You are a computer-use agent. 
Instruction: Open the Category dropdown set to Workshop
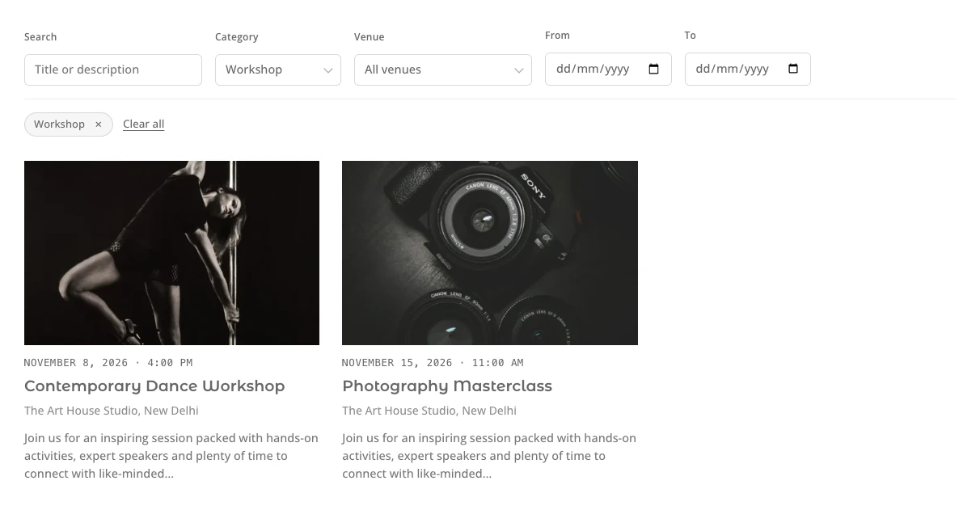click(x=278, y=70)
